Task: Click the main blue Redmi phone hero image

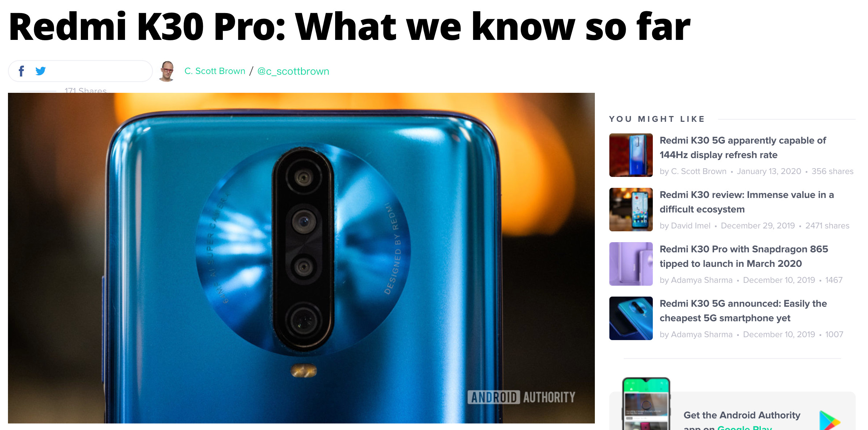Action: tap(301, 258)
